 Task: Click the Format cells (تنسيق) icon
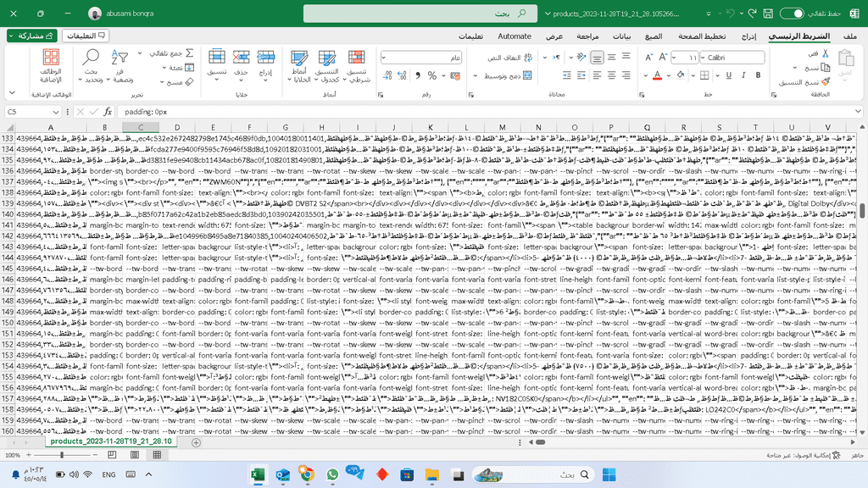pos(216,57)
